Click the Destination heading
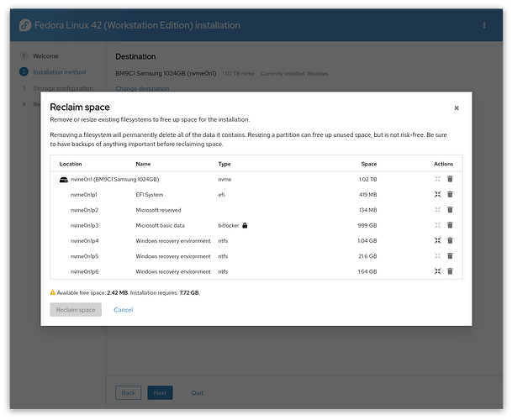Image resolution: width=512 pixels, height=420 pixels. [x=135, y=56]
